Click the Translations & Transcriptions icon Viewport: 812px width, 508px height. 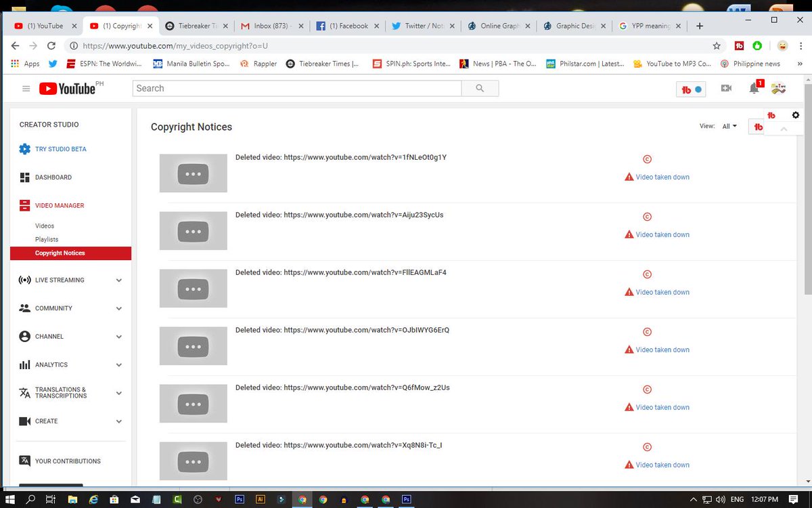pos(25,393)
